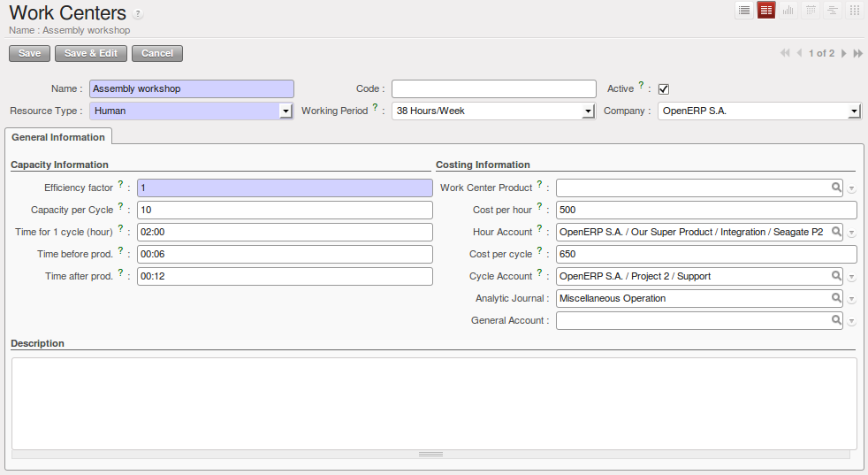Go to next record arrow

[843, 53]
